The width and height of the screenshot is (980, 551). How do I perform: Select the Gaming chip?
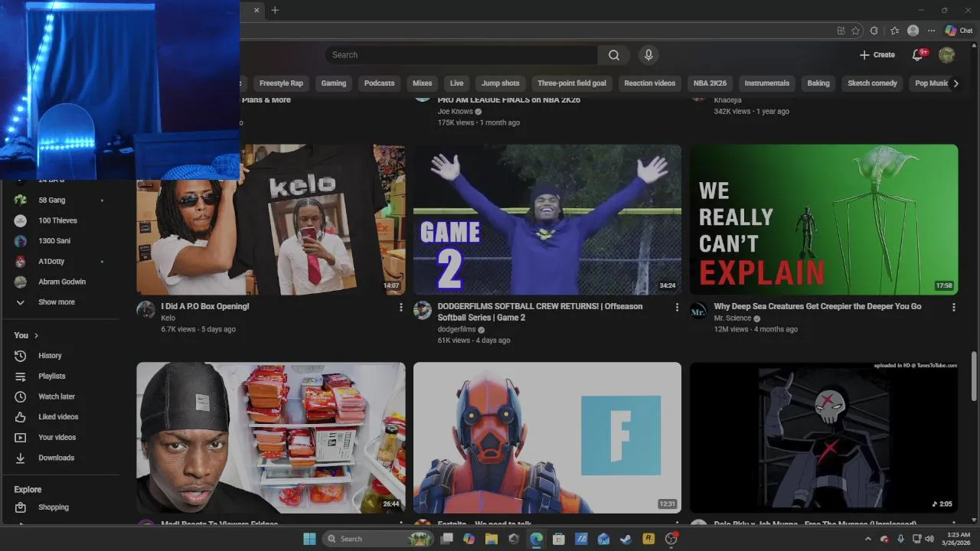pyautogui.click(x=334, y=83)
